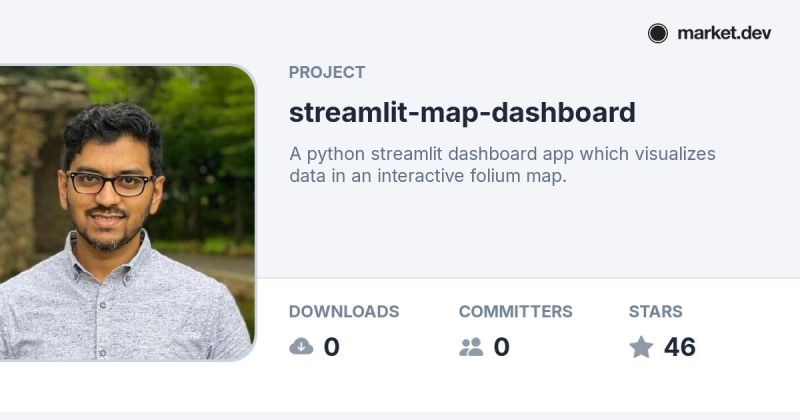800x420 pixels.
Task: Select the COMMITTERS stat label
Action: (515, 311)
